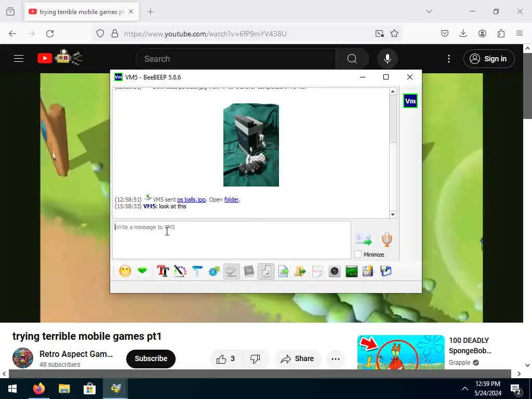Open more actions ellipsis under video
Screen dimensions: 532x399
click(336, 358)
